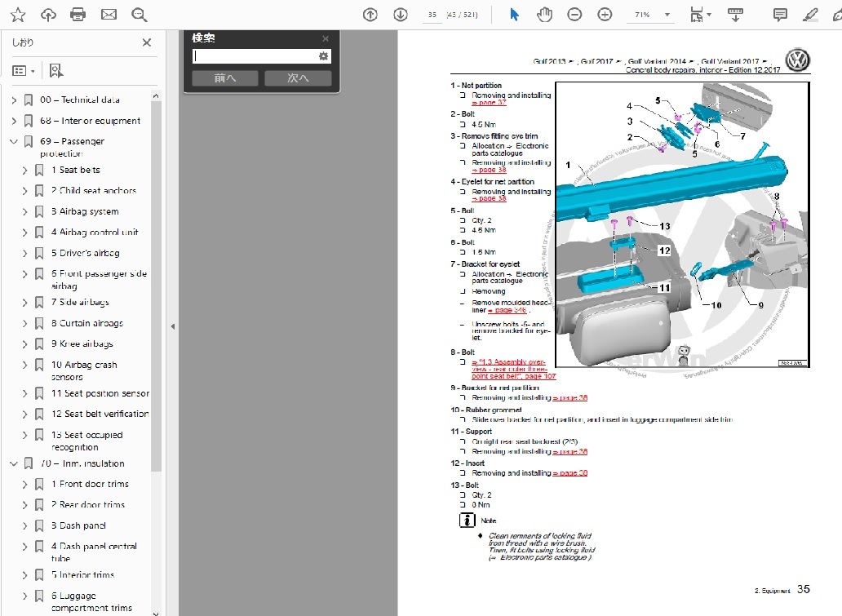Click the search text input field
The height and width of the screenshot is (616, 842).
[x=255, y=55]
